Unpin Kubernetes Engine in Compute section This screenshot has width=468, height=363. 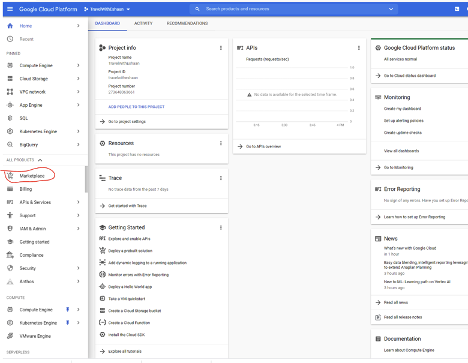coord(68,323)
